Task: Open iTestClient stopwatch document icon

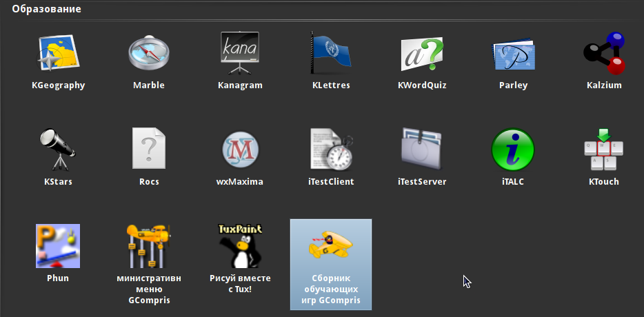Action: pos(331,149)
